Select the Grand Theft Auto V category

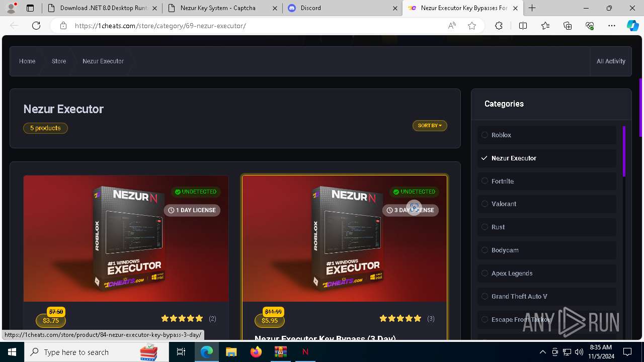[x=547, y=296]
